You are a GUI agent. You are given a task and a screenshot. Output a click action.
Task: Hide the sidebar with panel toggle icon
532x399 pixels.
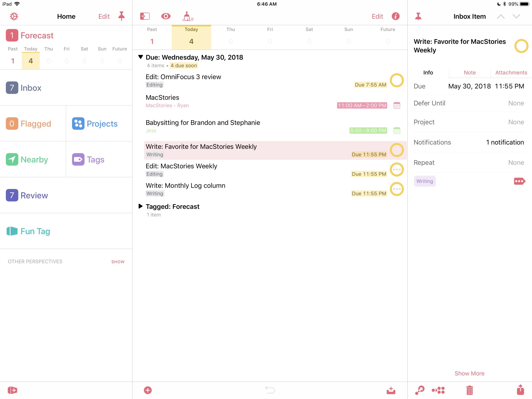(145, 16)
